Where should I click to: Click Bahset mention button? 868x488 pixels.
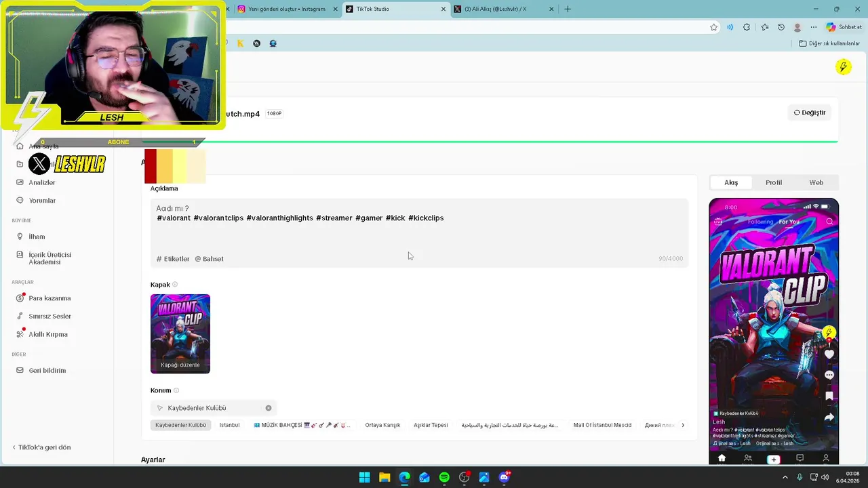[209, 259]
